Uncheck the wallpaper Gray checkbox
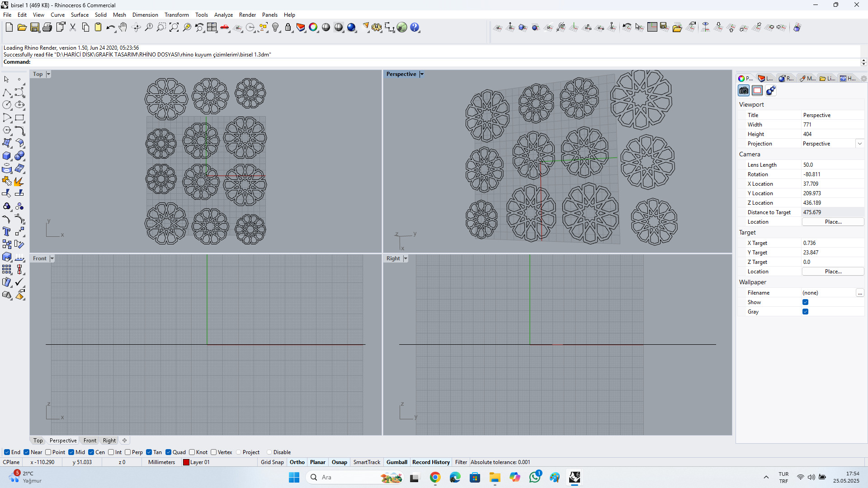 click(805, 312)
